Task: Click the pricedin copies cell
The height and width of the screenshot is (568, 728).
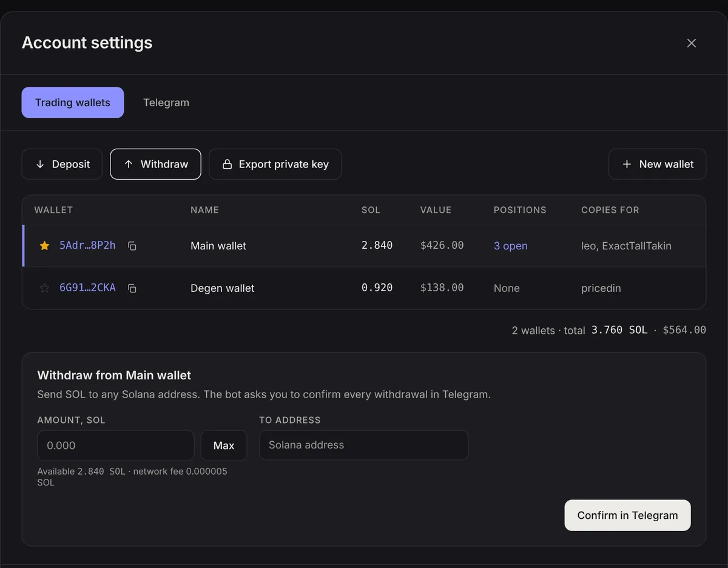Action: [601, 288]
